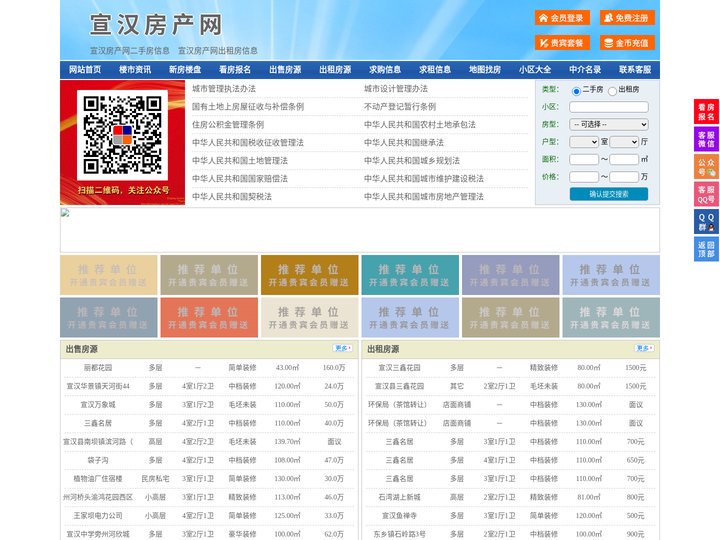Go to 网站首页 in navigation

point(85,70)
